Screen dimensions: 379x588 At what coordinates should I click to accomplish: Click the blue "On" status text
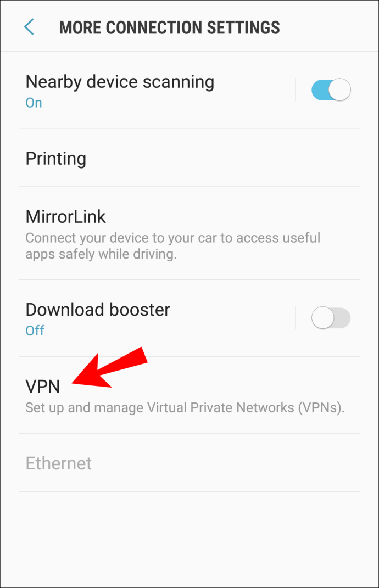(34, 103)
